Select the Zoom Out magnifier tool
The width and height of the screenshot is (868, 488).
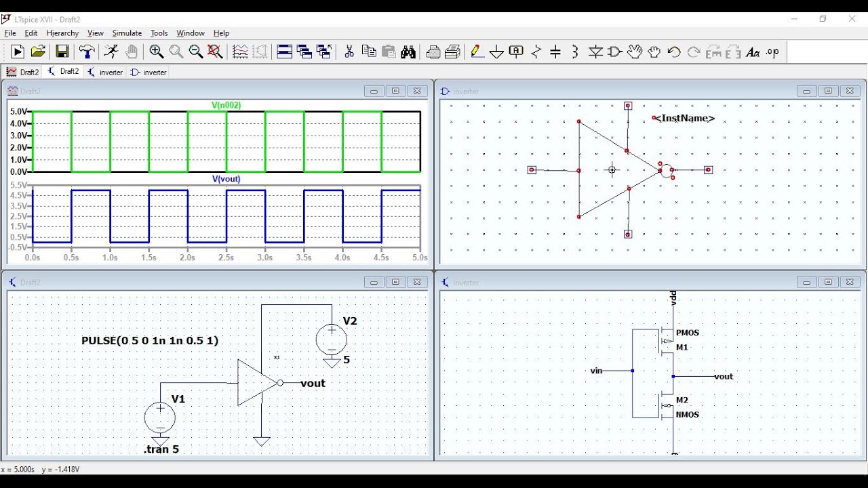click(196, 52)
